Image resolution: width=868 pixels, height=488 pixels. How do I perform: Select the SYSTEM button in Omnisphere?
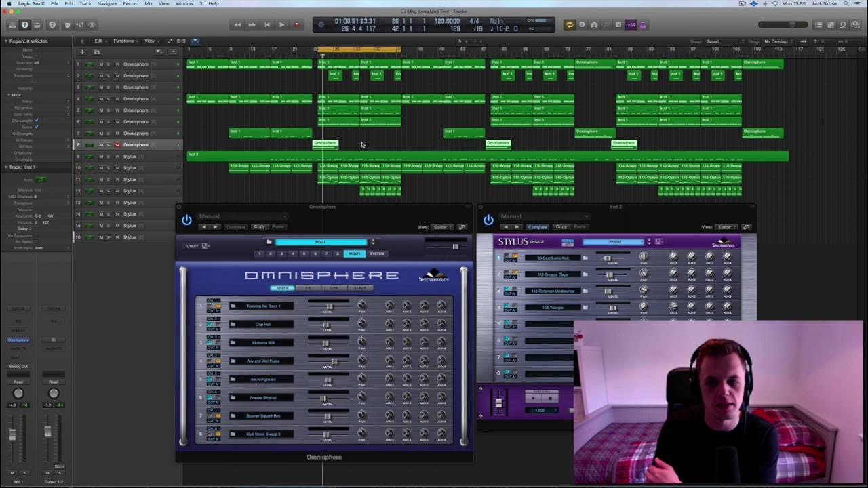(377, 253)
